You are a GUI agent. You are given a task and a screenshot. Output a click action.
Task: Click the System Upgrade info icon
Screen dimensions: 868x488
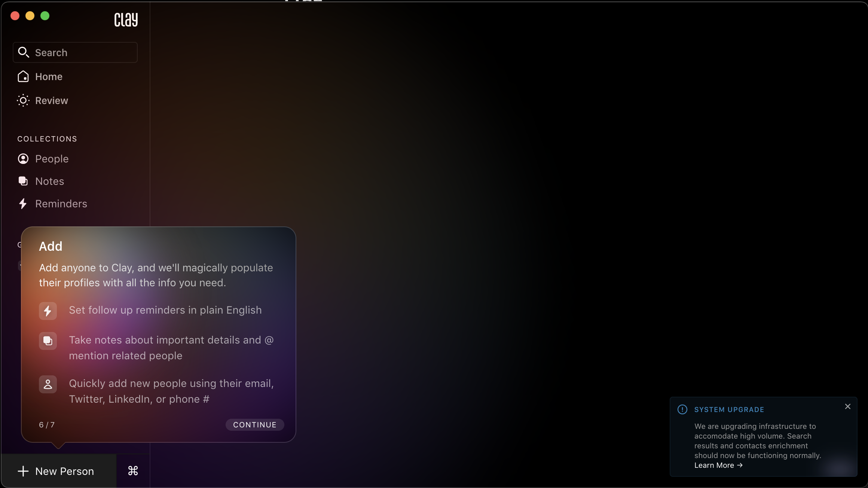click(x=682, y=409)
